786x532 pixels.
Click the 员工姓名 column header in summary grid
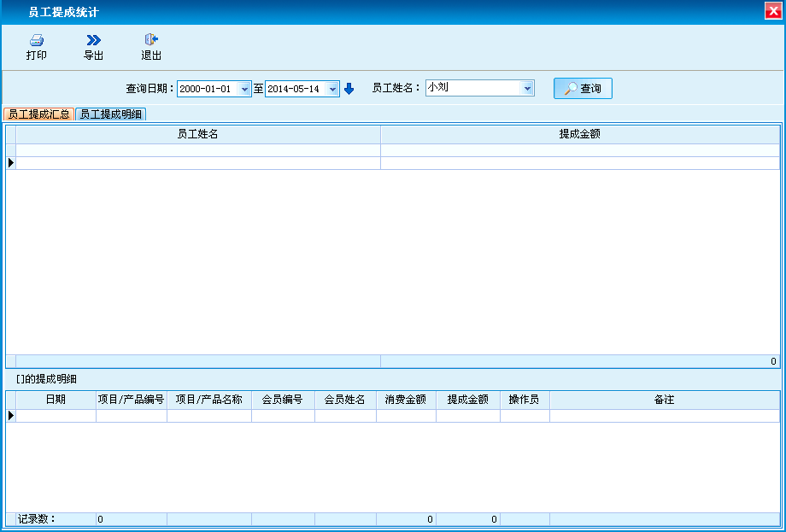click(x=197, y=134)
